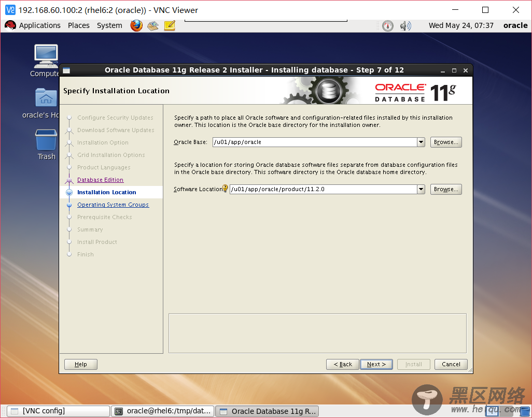Image resolution: width=532 pixels, height=418 pixels.
Task: Click the installer window menu icon
Action: [x=66, y=70]
